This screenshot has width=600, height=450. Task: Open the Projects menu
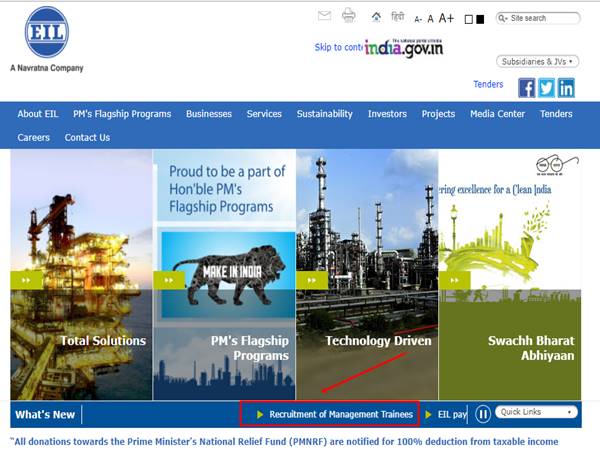click(438, 114)
